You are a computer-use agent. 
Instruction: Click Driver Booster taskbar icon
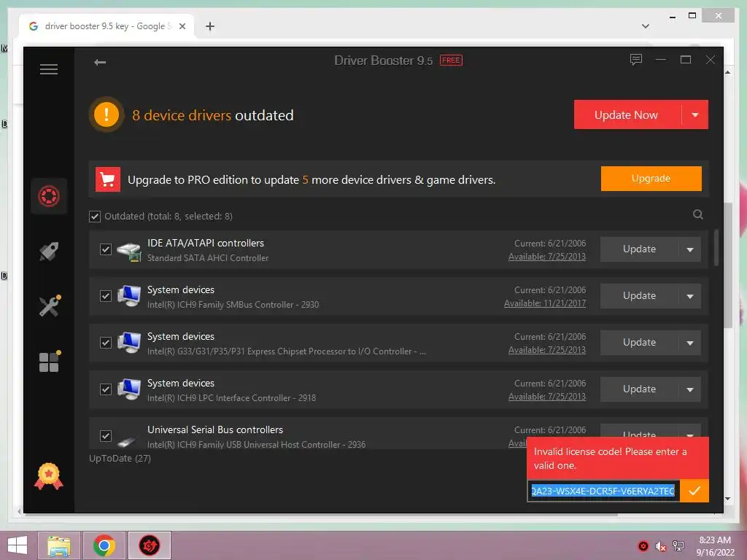[x=149, y=545]
